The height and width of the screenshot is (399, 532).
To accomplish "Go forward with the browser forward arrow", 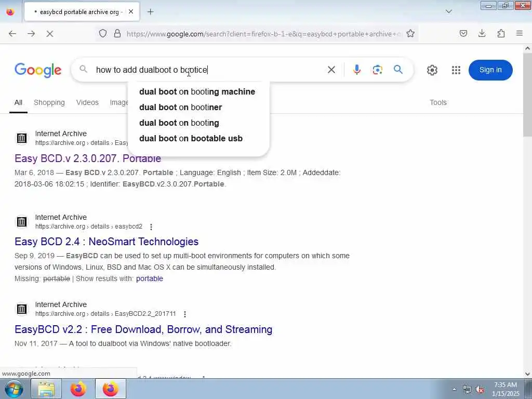I will pyautogui.click(x=31, y=34).
